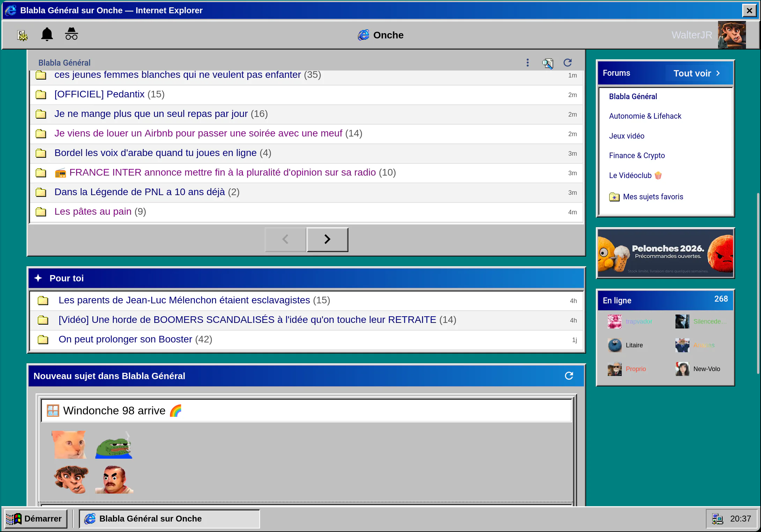This screenshot has height=532, width=761.
Task: Open WalterJR profile avatar
Action: click(732, 35)
